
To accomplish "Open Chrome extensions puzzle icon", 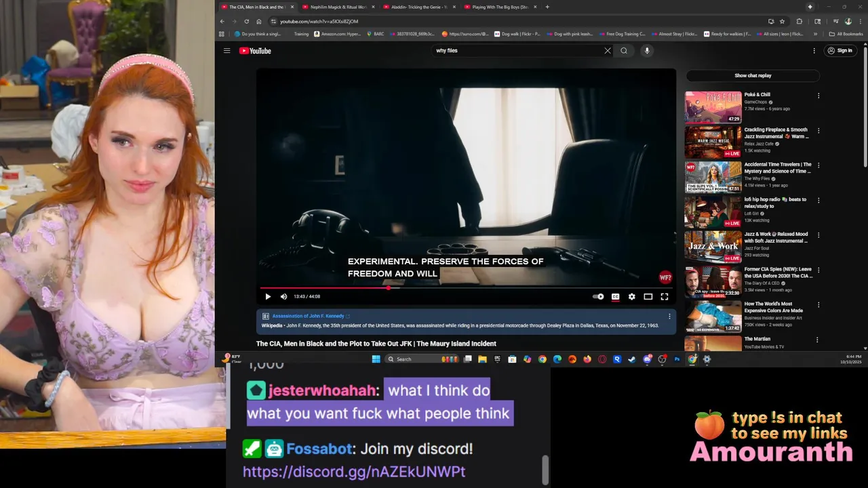I will 799,22.
